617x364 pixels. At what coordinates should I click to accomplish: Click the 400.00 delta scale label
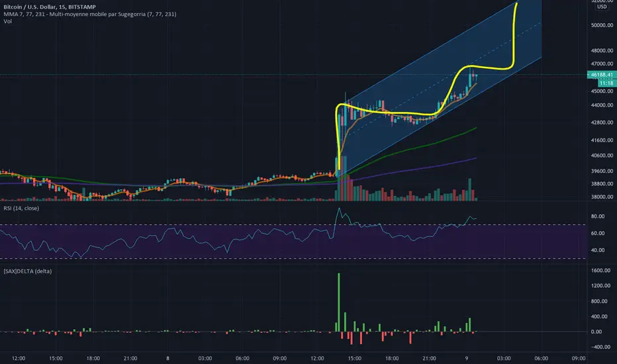[x=599, y=316]
